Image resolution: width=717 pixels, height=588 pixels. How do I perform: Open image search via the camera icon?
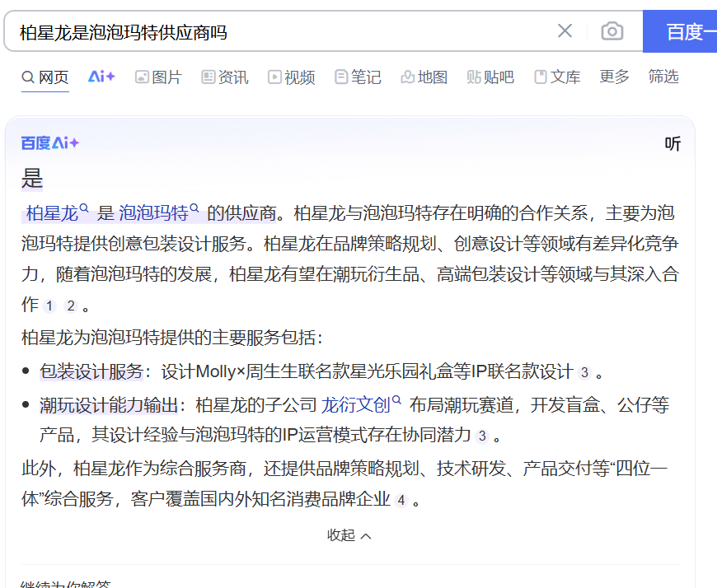(612, 31)
